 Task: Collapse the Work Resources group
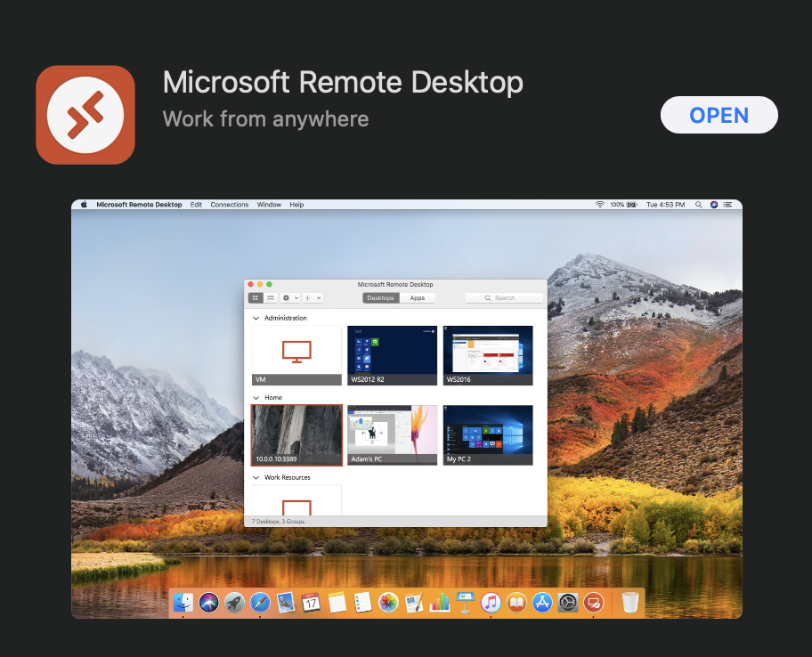click(x=256, y=477)
